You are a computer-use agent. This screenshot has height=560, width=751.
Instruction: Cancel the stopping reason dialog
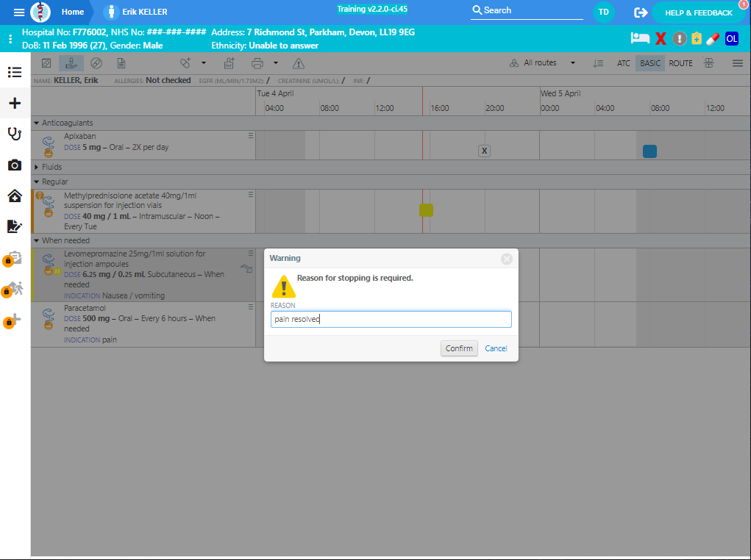tap(496, 348)
